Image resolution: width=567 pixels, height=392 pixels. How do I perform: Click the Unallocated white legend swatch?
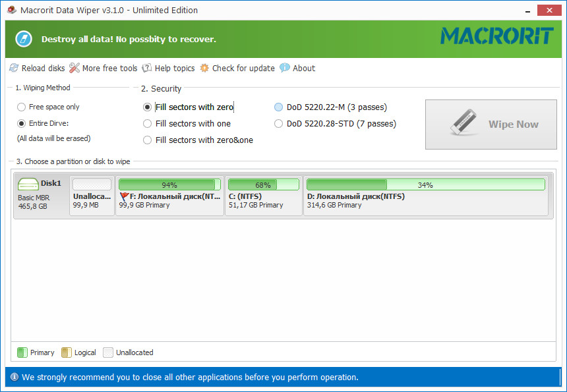coord(108,352)
